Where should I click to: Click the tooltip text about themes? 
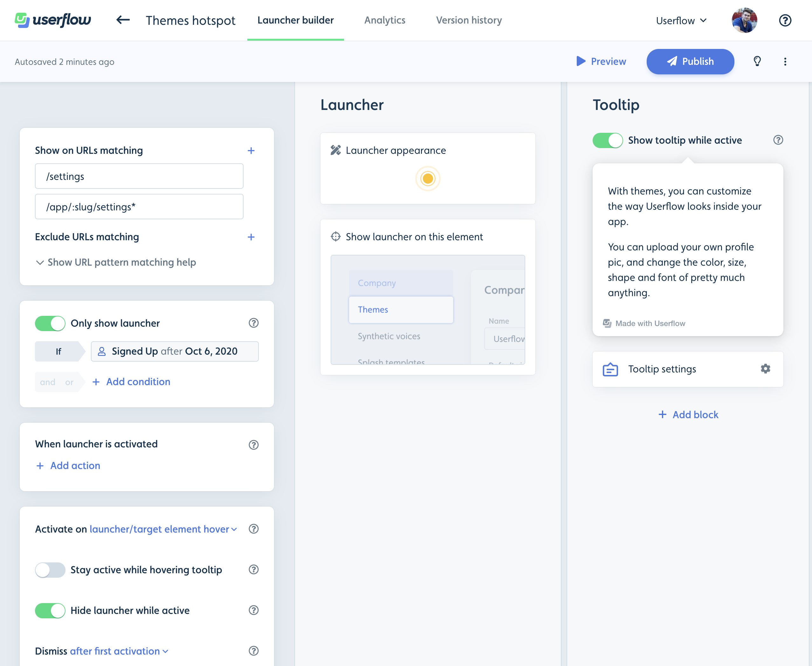685,207
